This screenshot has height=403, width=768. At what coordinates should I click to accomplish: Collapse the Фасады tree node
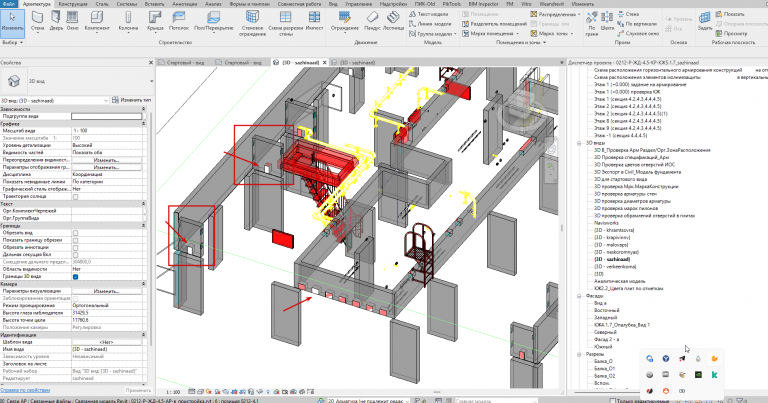click(579, 296)
